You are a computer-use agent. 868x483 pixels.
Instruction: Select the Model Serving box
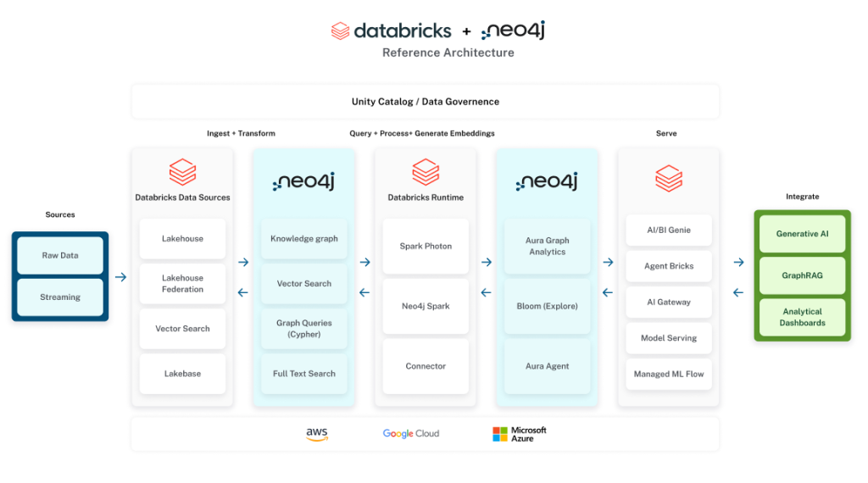(669, 338)
